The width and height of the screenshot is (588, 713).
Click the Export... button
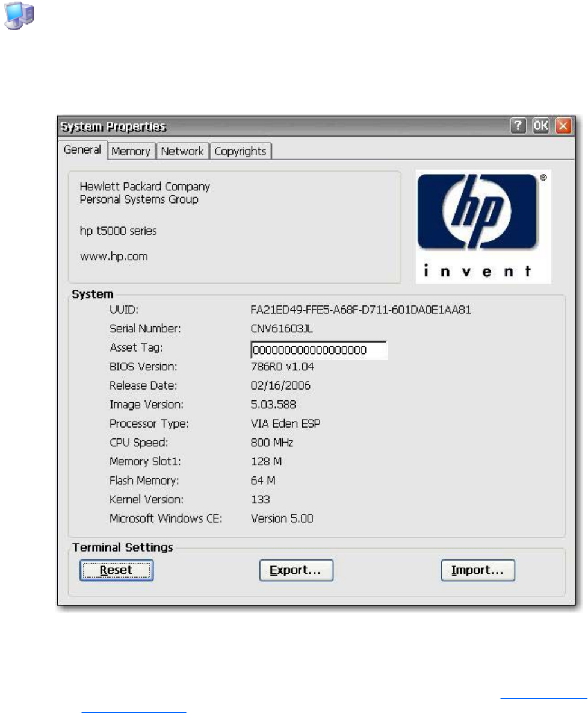(x=296, y=570)
